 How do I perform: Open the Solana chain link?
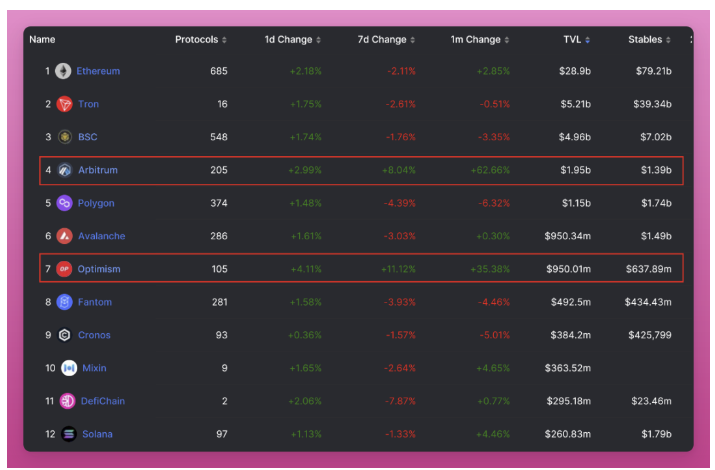97,434
